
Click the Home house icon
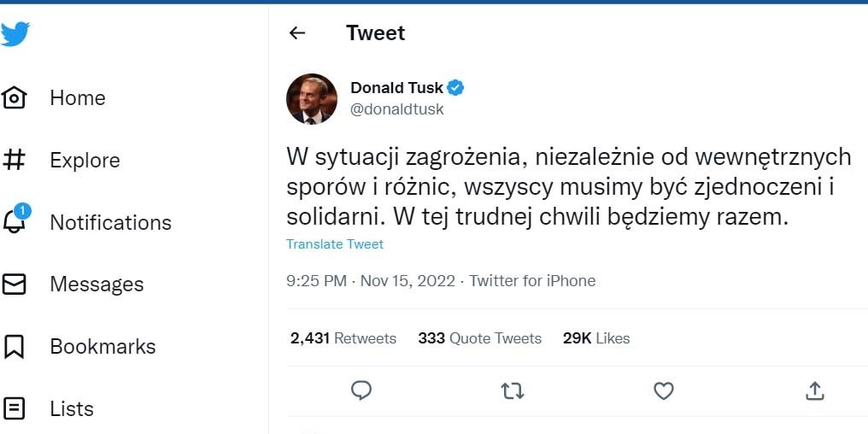point(15,98)
